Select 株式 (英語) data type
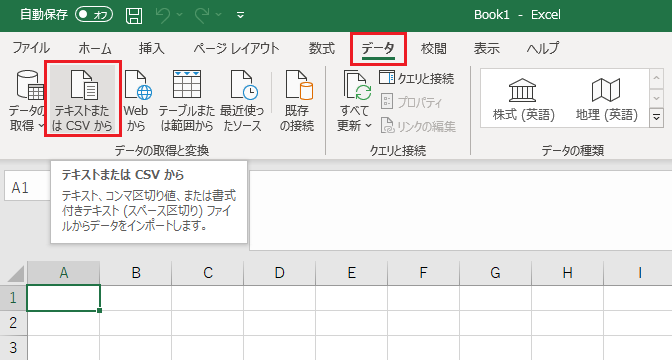Image resolution: width=672 pixels, height=360 pixels. 524,99
